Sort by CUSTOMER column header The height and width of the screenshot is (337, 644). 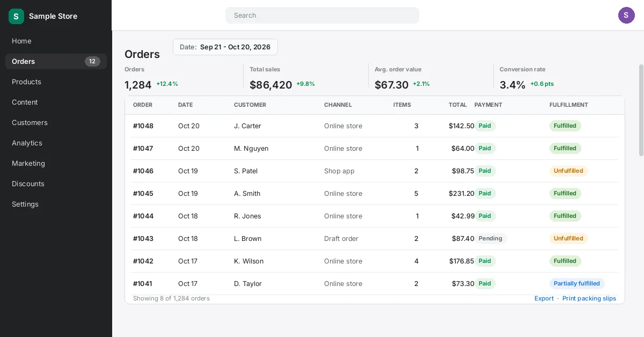(250, 105)
